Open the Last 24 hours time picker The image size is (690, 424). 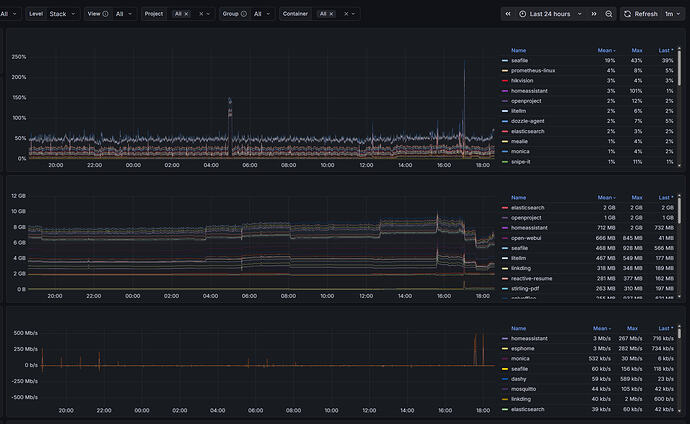(550, 14)
